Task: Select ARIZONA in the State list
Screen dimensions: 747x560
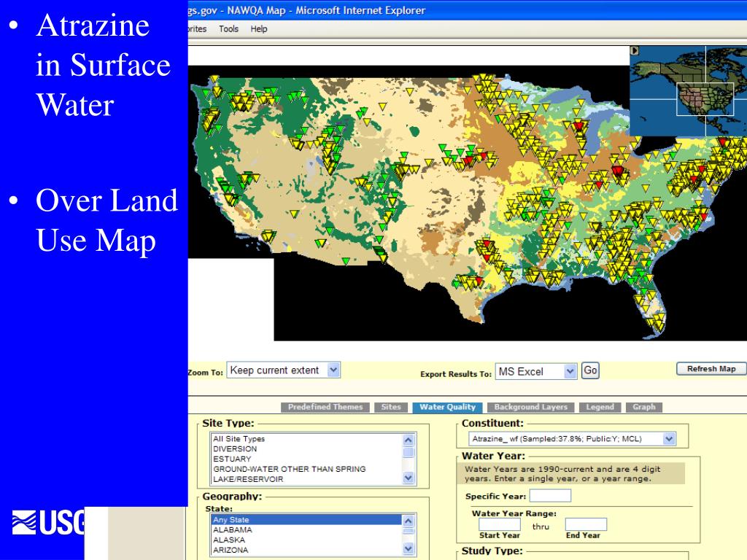Action: point(306,550)
